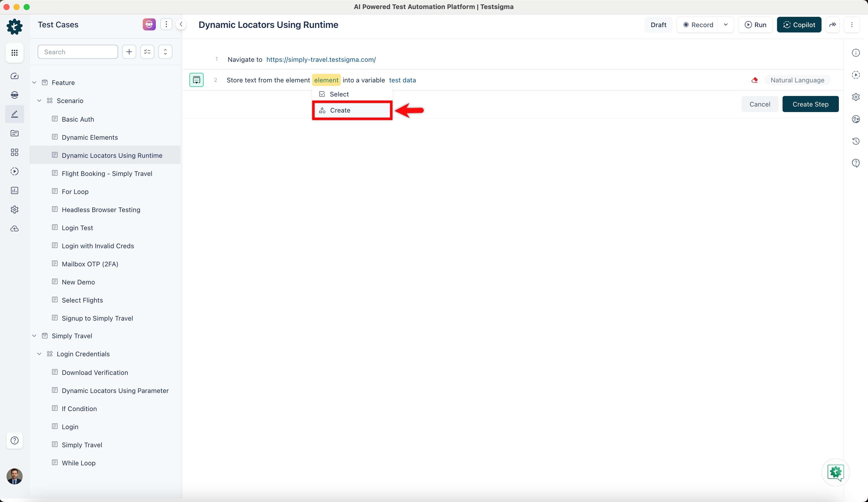This screenshot has height=502, width=868.
Task: Open the simply-travel.testsigma.com link
Action: pos(321,60)
